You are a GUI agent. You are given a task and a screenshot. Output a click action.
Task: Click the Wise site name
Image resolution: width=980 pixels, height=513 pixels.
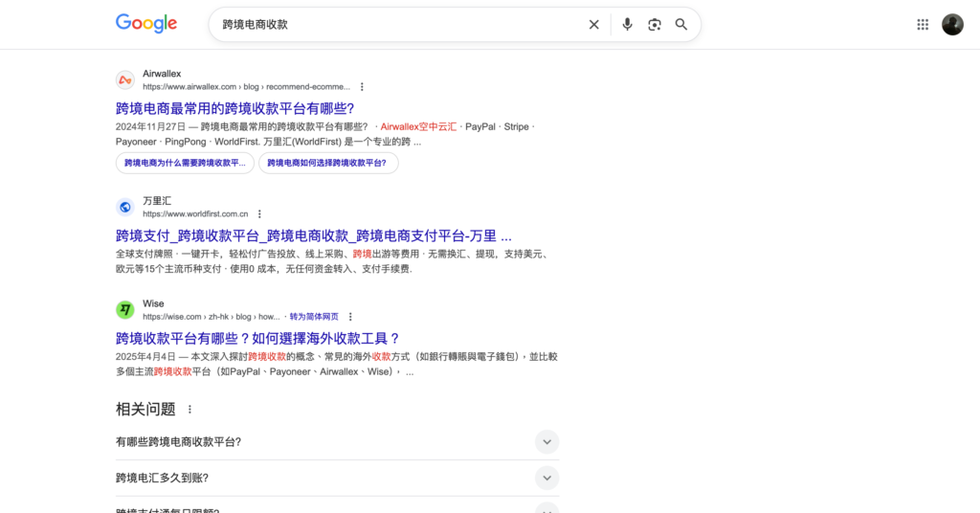153,303
